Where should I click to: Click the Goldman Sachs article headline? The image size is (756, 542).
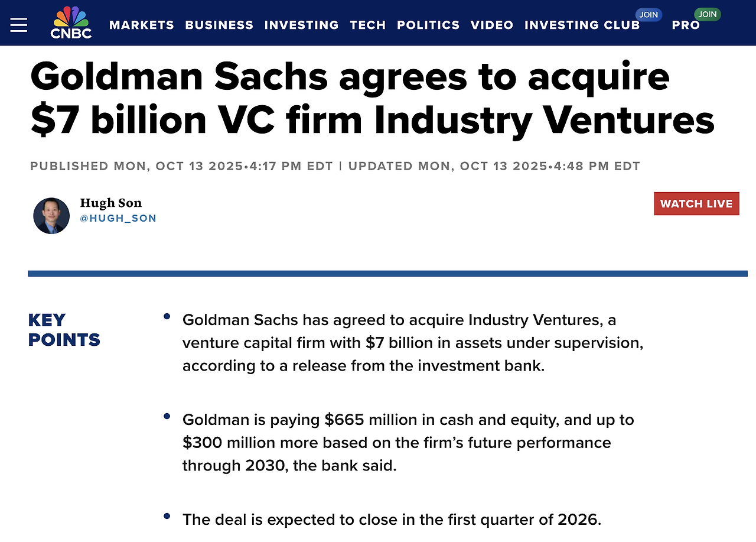(x=372, y=98)
